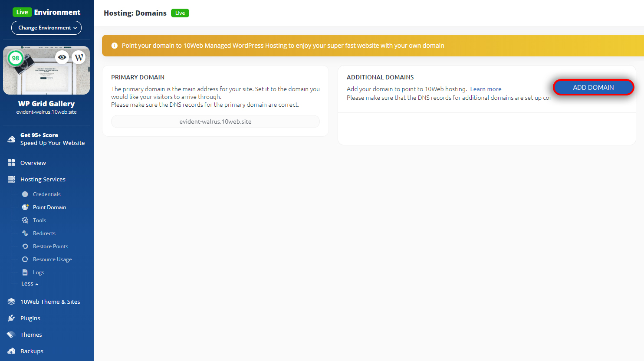Screen dimensions: 644x361
Task: Open the Change Environment dropdown
Action: pos(46,28)
